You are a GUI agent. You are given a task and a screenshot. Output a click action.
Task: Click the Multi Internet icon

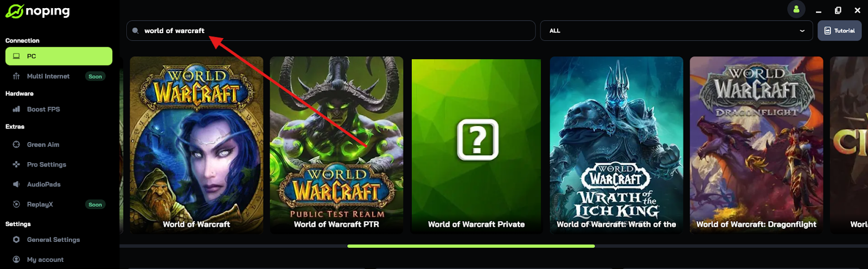tap(16, 76)
